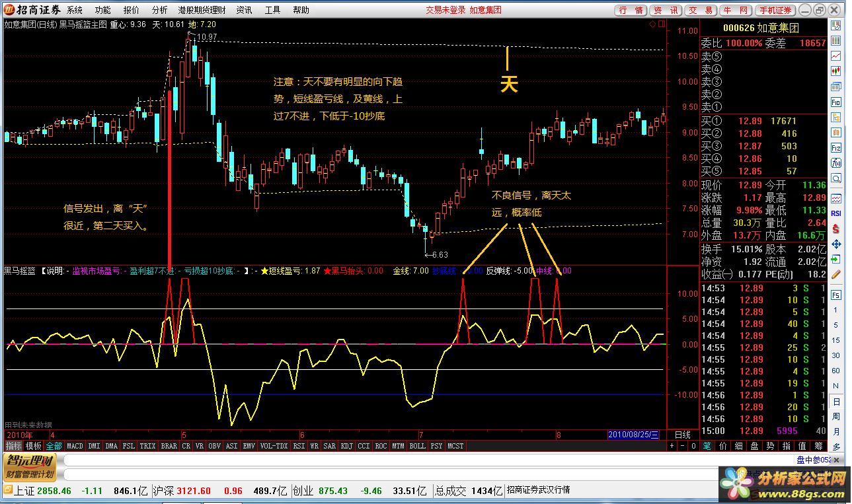Click the F10 sidebar icon
The height and width of the screenshot is (504, 852).
coord(836,102)
